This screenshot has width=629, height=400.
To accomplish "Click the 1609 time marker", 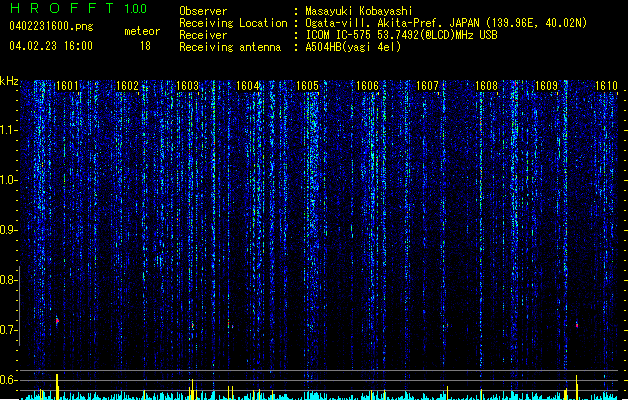I will [x=546, y=86].
